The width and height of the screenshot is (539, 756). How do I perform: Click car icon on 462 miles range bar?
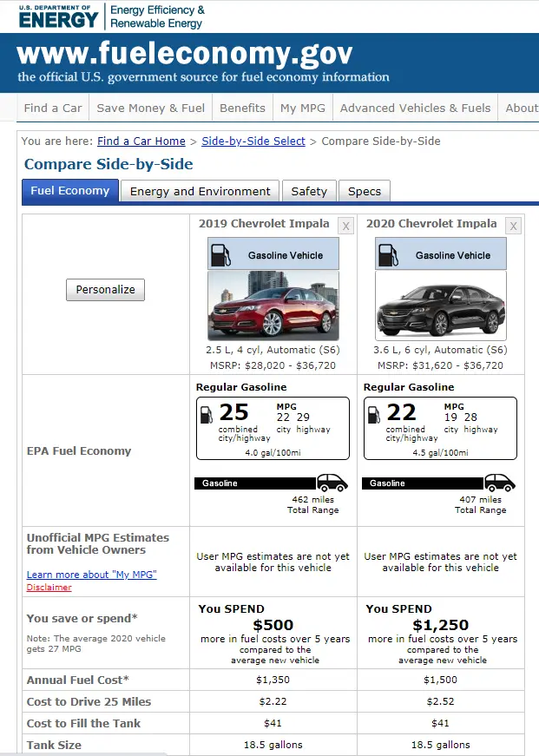tap(332, 482)
